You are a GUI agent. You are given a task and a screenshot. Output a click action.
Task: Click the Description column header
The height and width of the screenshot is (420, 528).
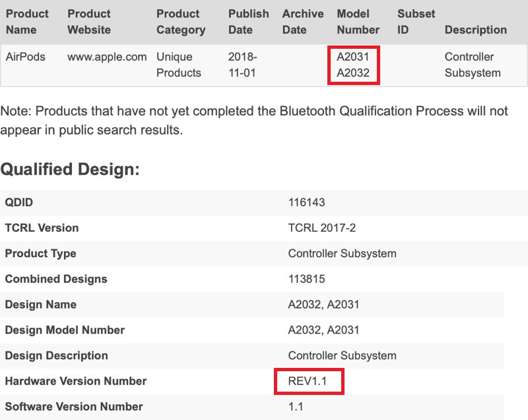475,30
